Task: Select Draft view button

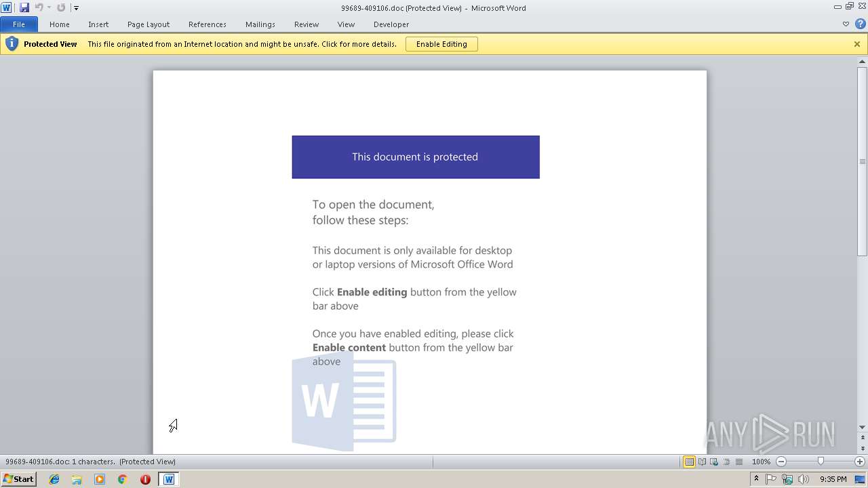Action: click(738, 462)
